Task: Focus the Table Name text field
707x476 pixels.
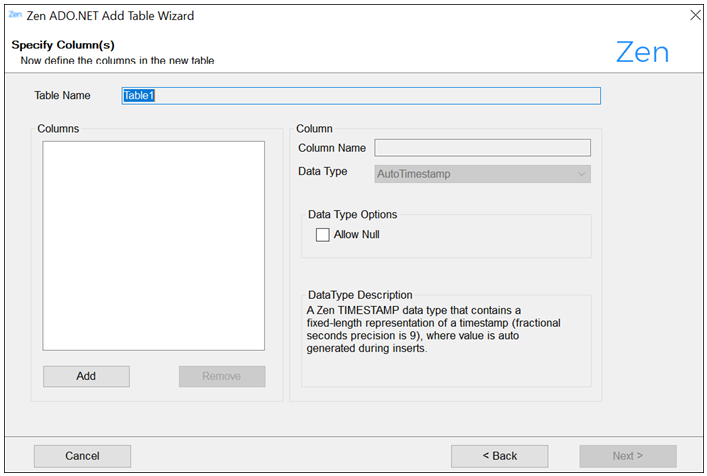Action: pyautogui.click(x=360, y=96)
